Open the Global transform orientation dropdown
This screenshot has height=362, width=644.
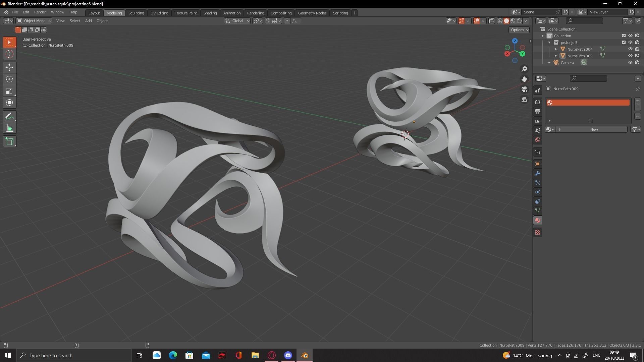[237, 21]
